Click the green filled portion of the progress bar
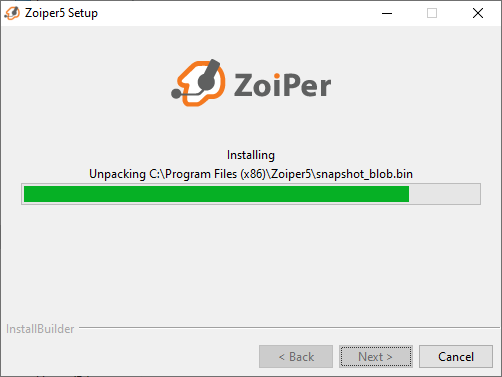 [216, 194]
